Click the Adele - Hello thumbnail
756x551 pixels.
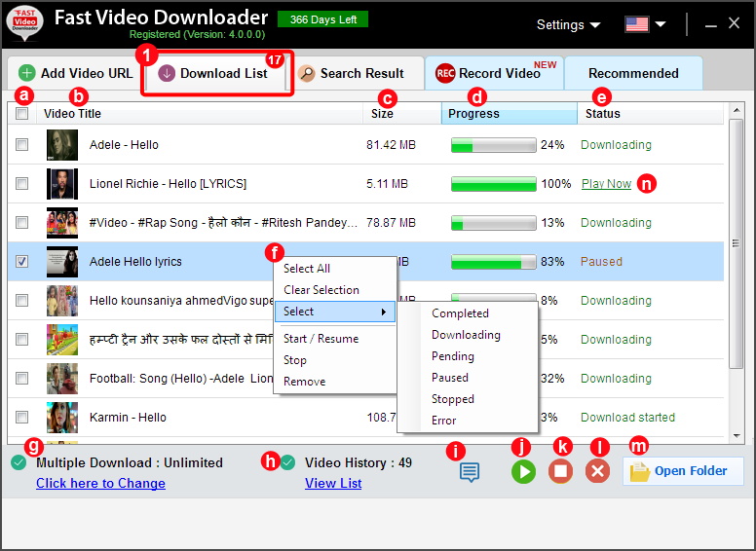click(x=62, y=145)
